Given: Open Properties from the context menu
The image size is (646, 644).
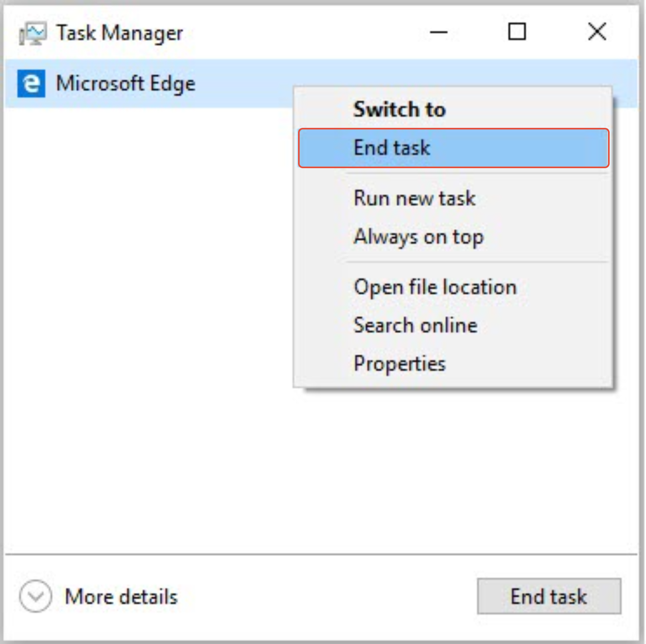Looking at the screenshot, I should pos(400,364).
